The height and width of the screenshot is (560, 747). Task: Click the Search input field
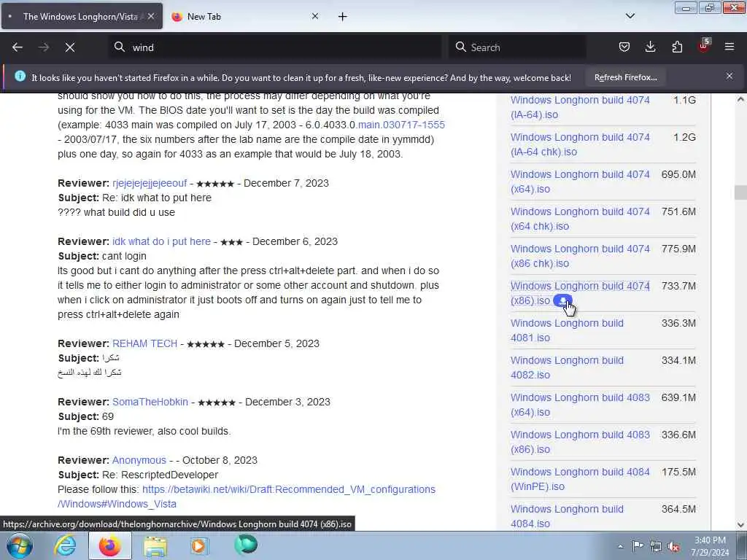pos(517,47)
